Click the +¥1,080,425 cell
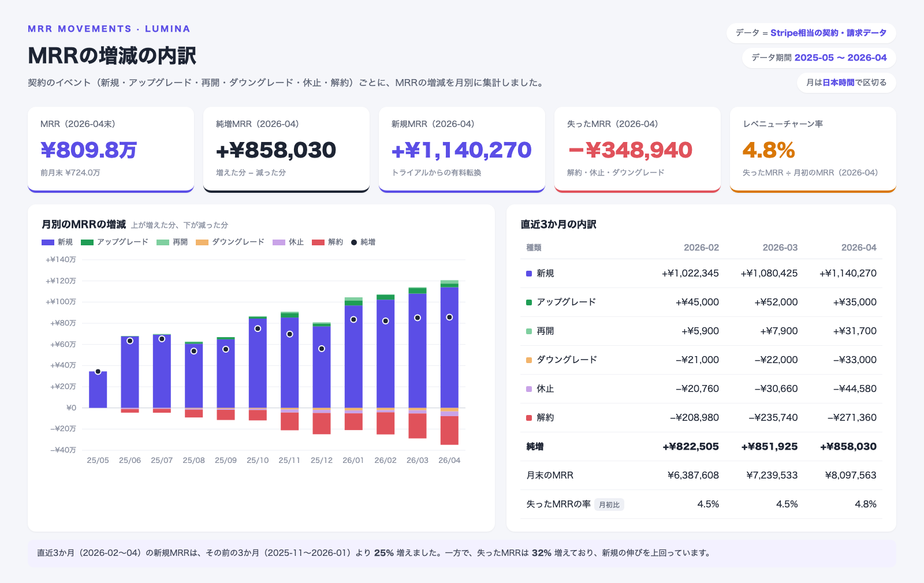This screenshot has height=583, width=924. [769, 274]
